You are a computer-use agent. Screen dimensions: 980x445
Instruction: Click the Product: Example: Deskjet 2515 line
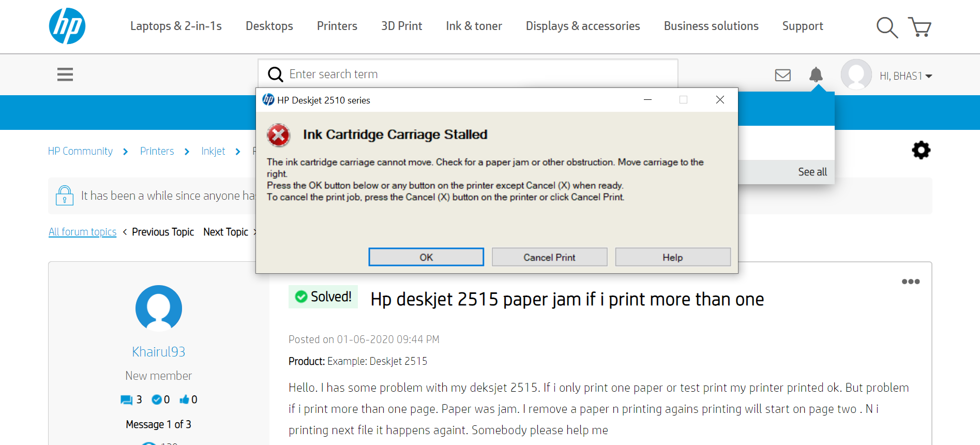(x=358, y=361)
